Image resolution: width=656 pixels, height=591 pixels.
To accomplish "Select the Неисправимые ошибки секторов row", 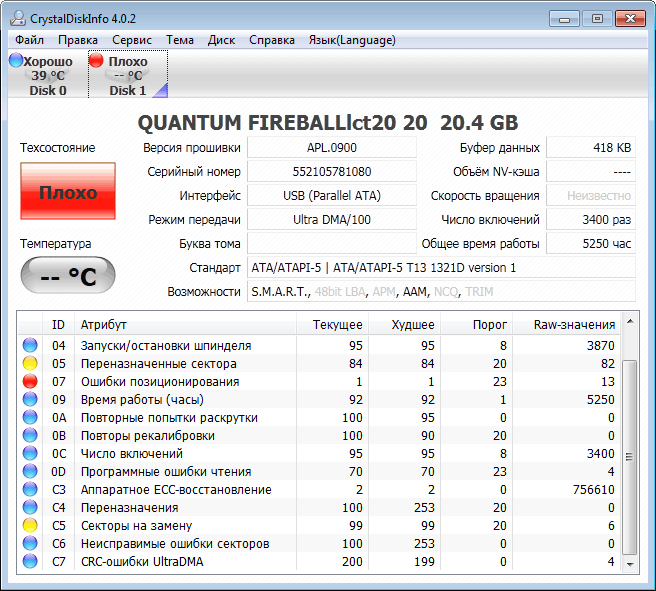I will (x=319, y=543).
